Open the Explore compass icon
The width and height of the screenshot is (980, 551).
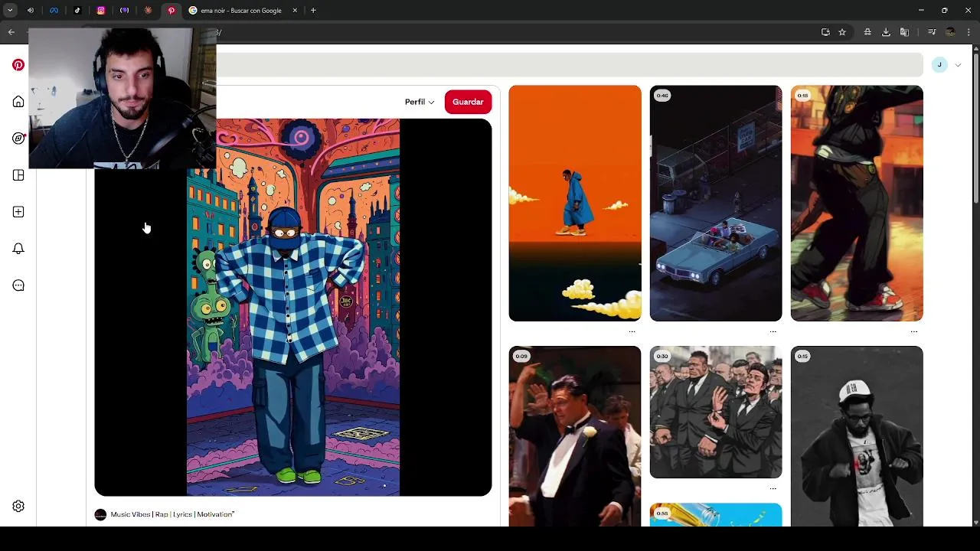[x=18, y=139]
